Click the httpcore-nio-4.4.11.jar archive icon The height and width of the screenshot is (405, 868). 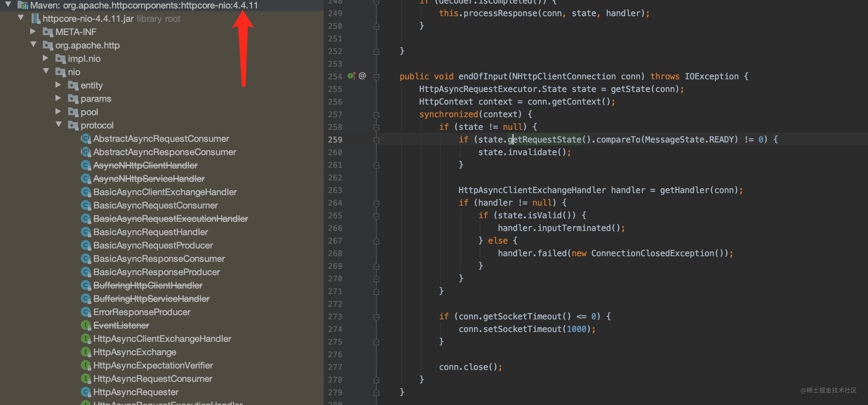[36, 19]
